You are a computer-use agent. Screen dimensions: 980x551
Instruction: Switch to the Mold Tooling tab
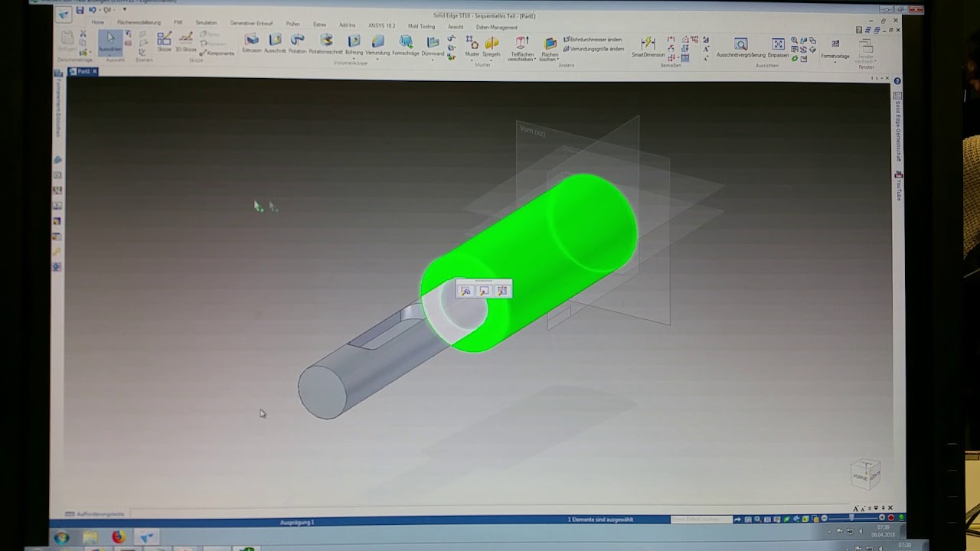pyautogui.click(x=421, y=26)
